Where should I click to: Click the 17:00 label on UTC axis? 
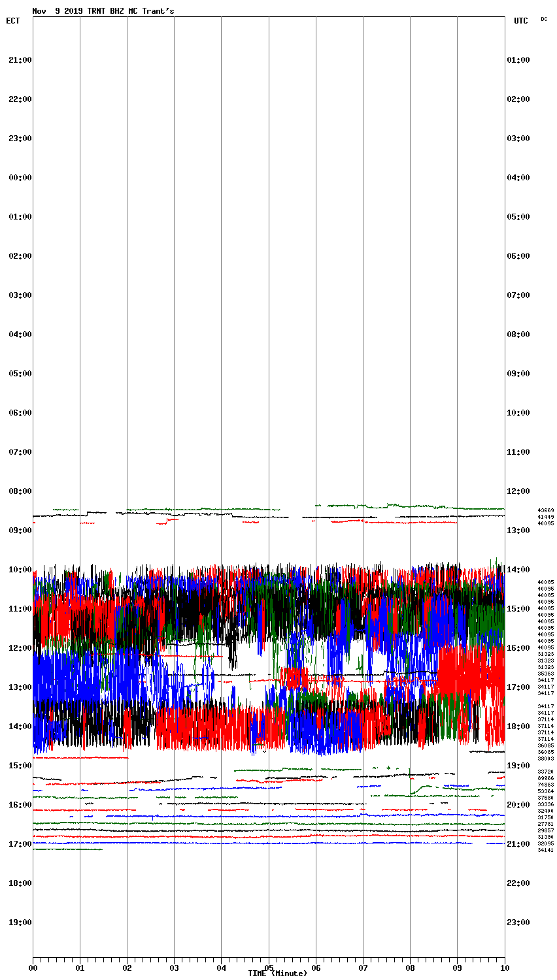[518, 687]
